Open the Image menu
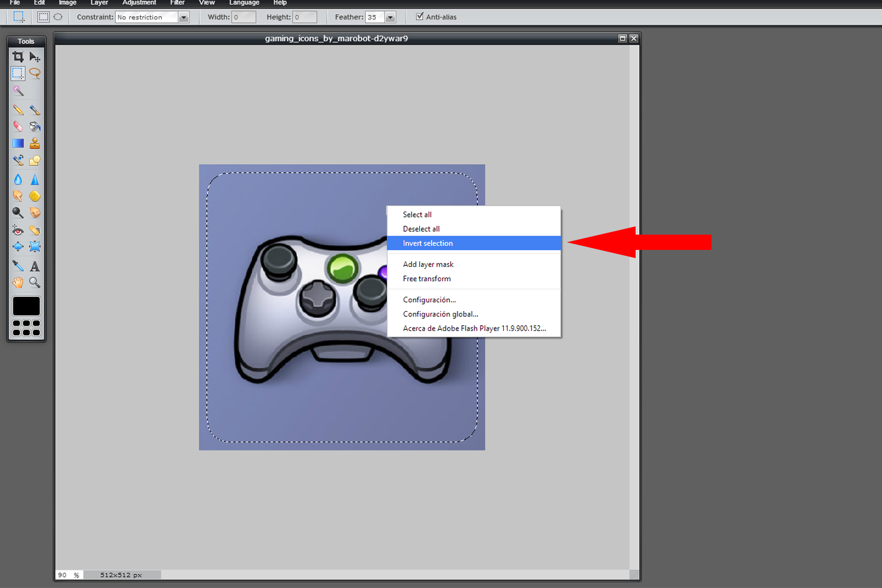 pyautogui.click(x=68, y=3)
